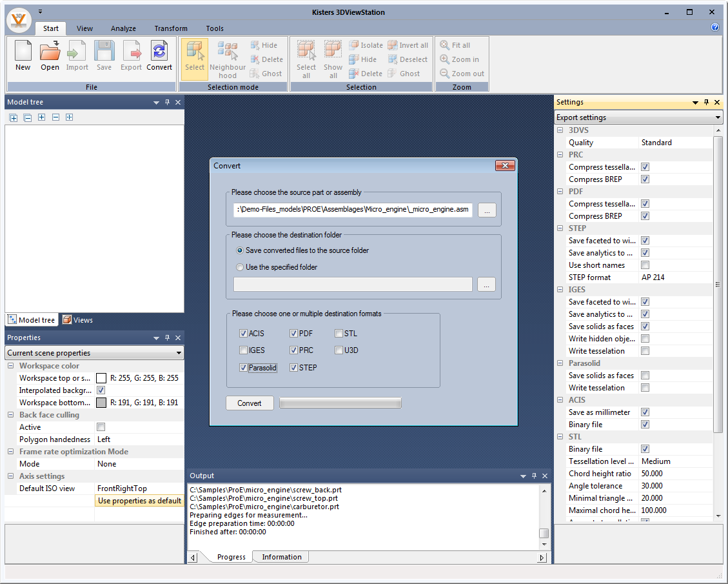Enable the IGES destination format
This screenshot has width=728, height=584.
(243, 350)
